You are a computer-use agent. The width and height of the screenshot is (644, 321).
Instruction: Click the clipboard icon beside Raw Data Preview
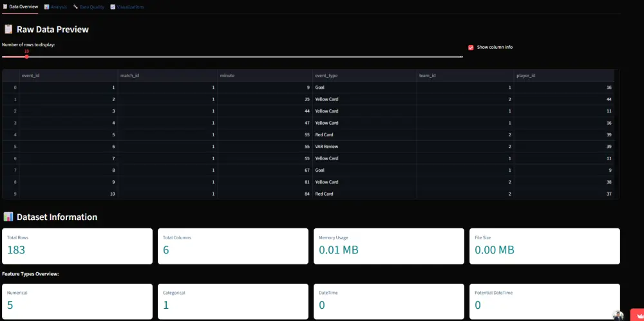pos(8,29)
